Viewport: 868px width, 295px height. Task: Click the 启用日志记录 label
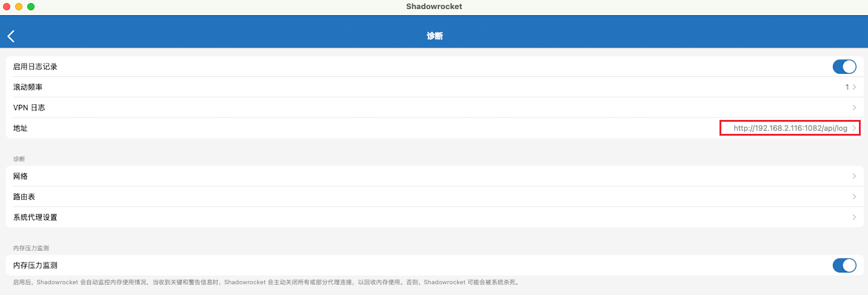pos(35,67)
